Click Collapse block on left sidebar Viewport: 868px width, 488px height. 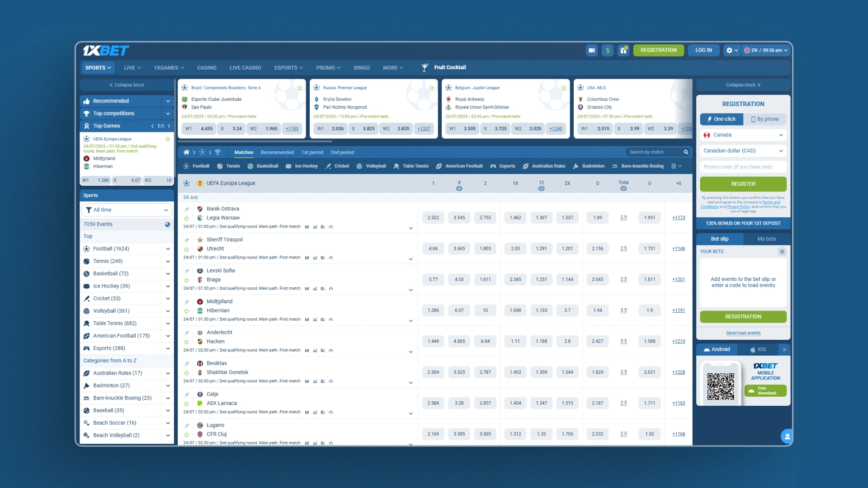click(127, 85)
